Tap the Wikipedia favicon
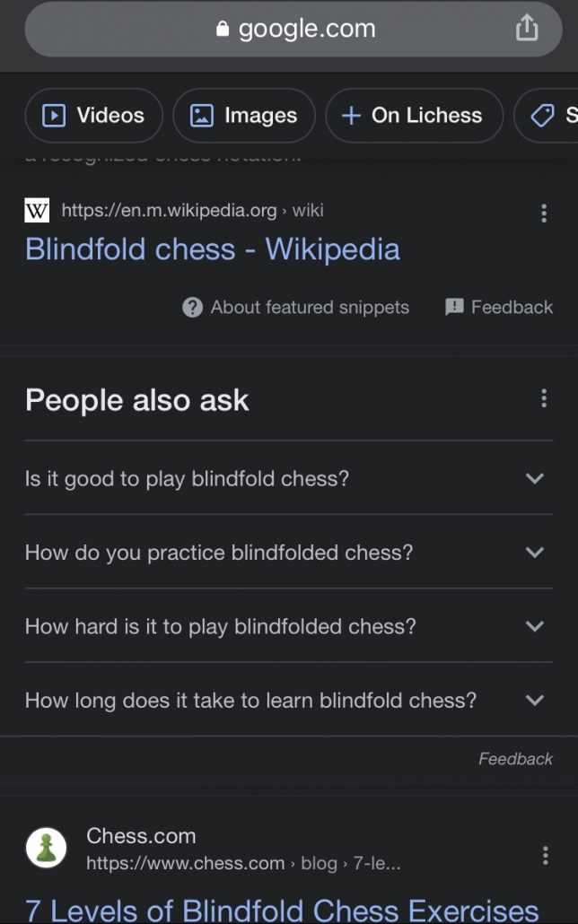578x924 pixels. pyautogui.click(x=37, y=211)
